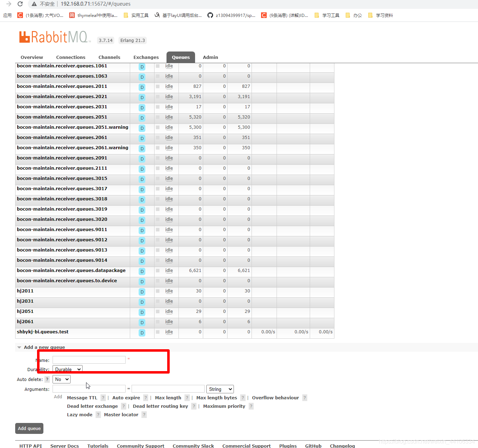Add the Message TTL argument

click(x=82, y=398)
